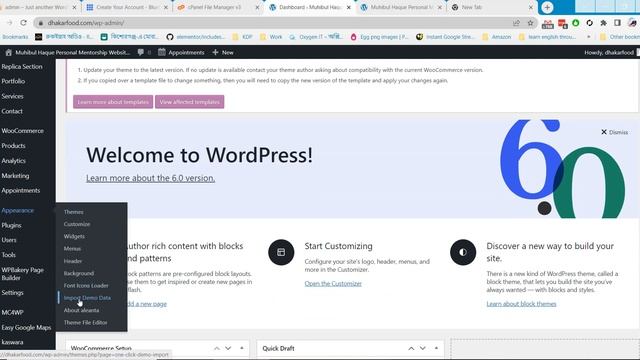Image resolution: width=640 pixels, height=360 pixels.
Task: Click the Open the Customizer link
Action: pyautogui.click(x=333, y=284)
